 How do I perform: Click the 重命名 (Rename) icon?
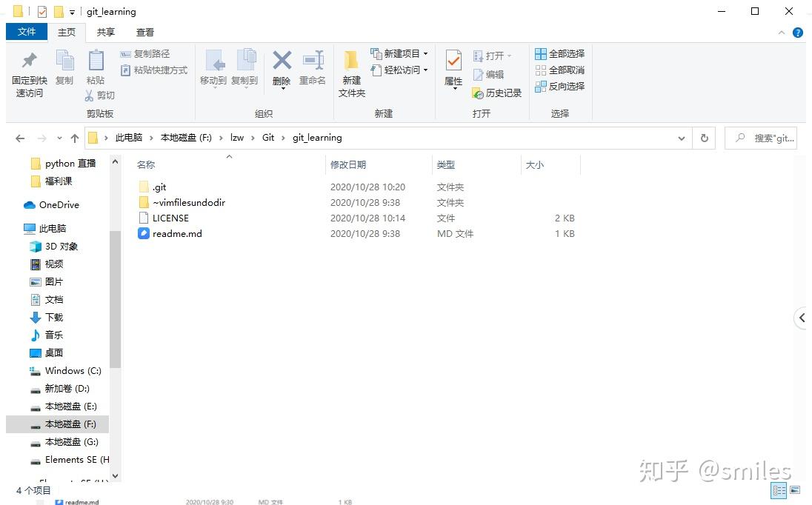313,68
